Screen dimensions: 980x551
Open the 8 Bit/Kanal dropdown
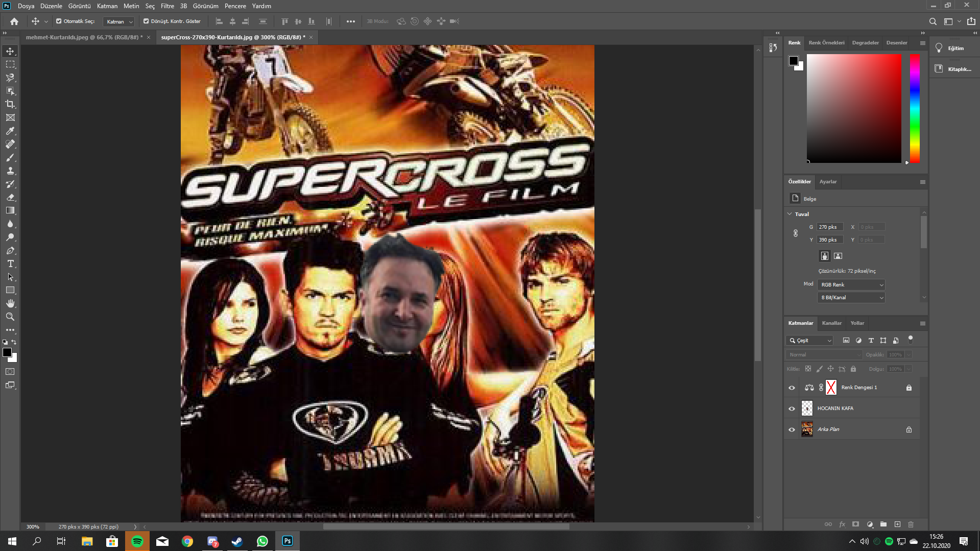tap(851, 297)
